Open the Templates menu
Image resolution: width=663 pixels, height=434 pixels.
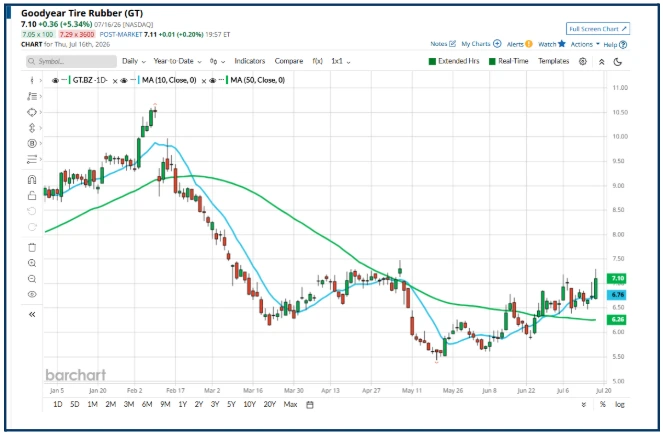[x=553, y=61]
